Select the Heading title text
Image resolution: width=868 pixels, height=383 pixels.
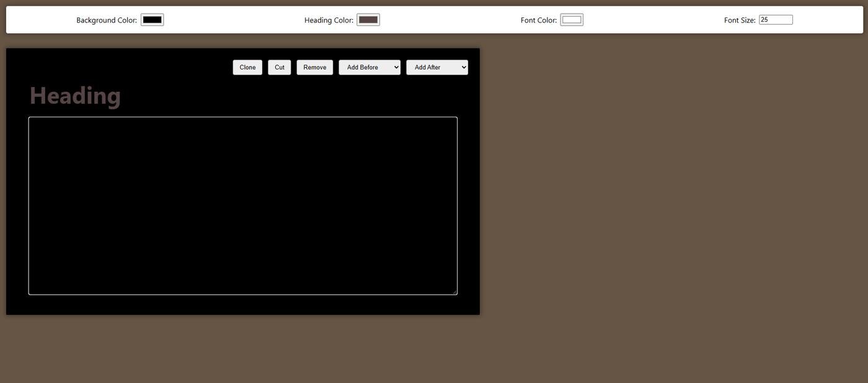pos(75,96)
